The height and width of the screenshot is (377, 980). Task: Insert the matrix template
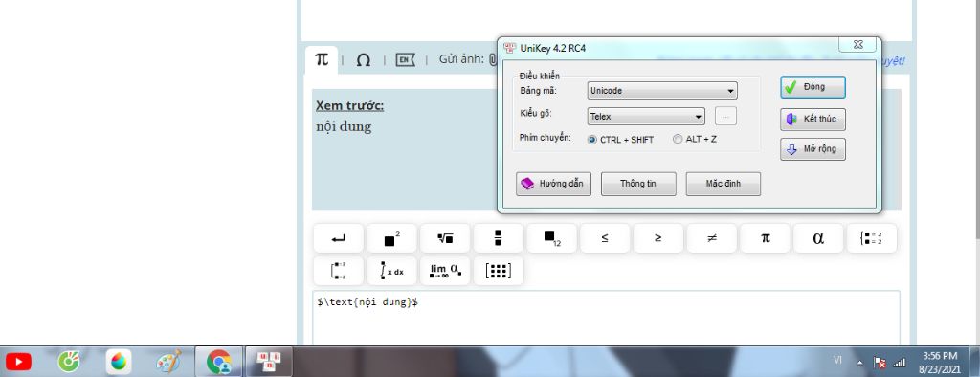click(498, 271)
